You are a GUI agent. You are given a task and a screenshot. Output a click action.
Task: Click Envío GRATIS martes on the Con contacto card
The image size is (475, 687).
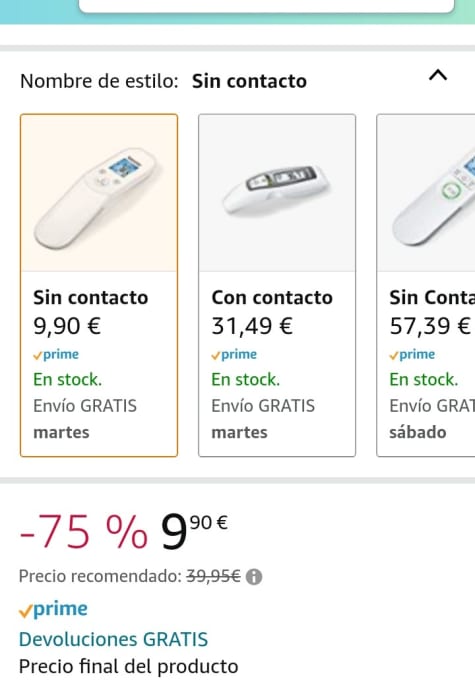(263, 419)
